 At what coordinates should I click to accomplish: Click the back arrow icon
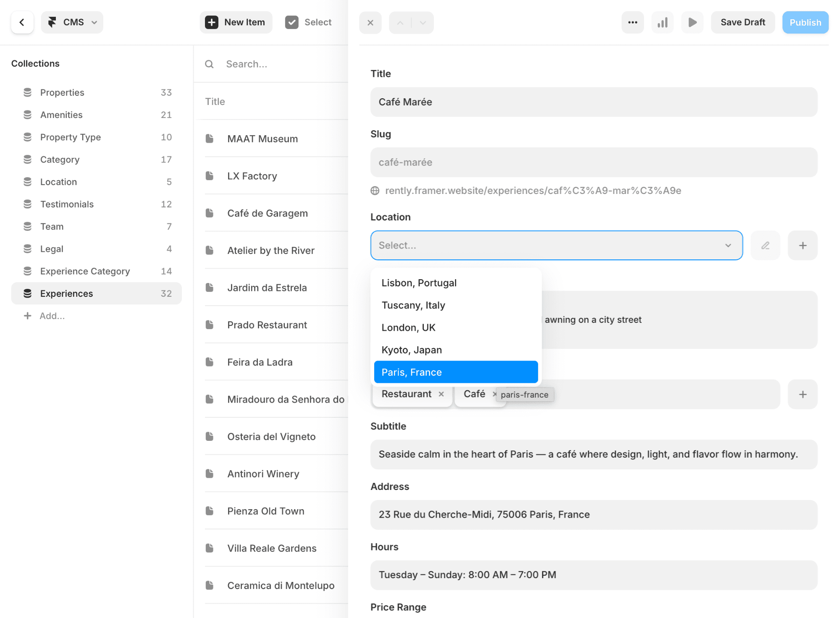[22, 22]
